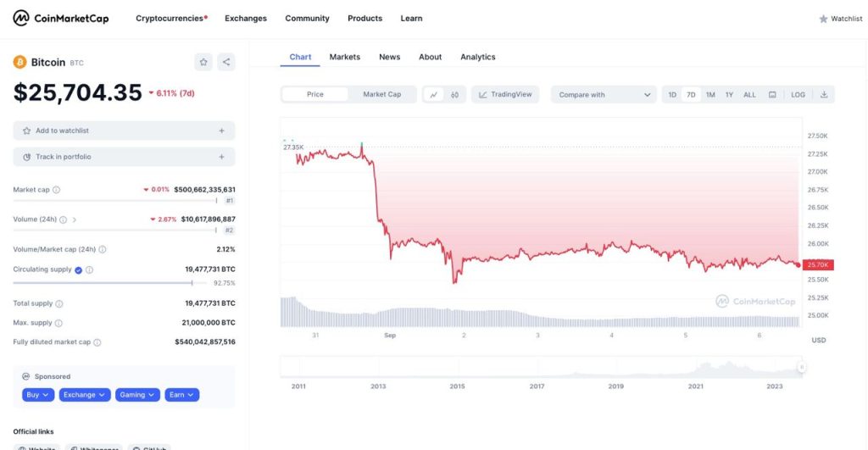Viewport: 868px width, 450px height.
Task: Click the Market cap info icon
Action: pos(57,190)
